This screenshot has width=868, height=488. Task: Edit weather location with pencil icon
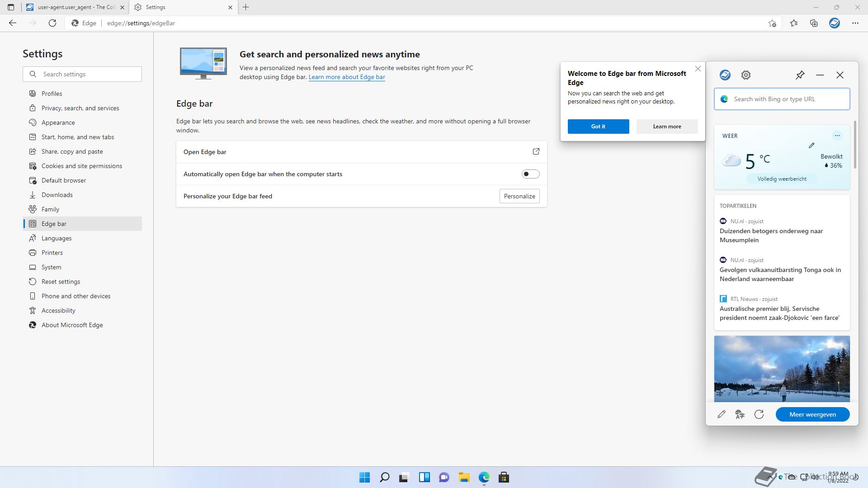click(x=811, y=145)
